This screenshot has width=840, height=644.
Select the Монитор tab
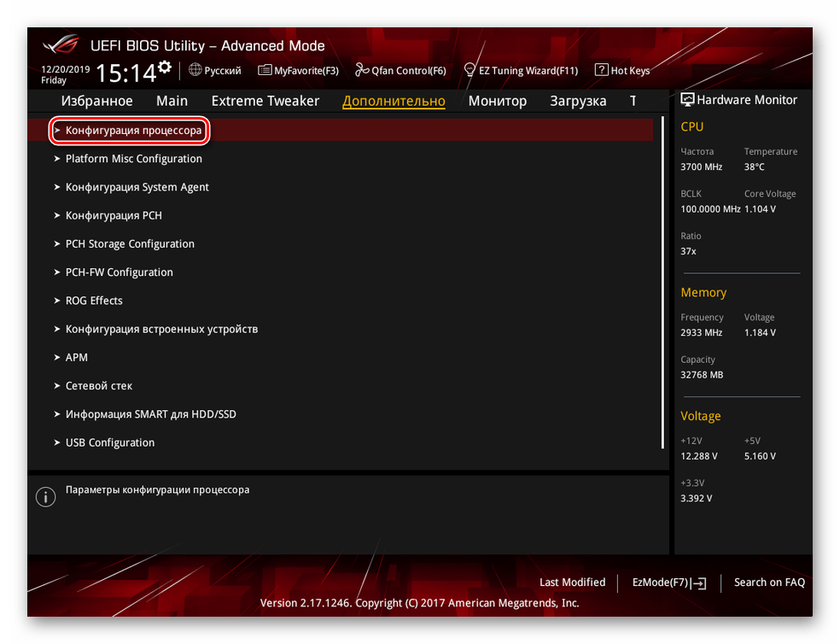(497, 101)
